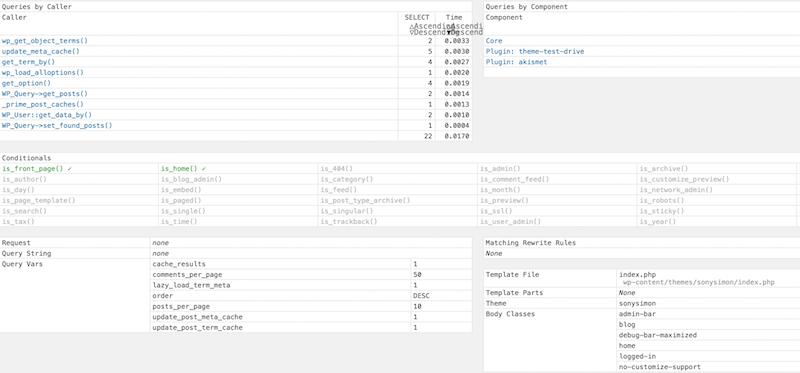The width and height of the screenshot is (800, 373).
Task: Select the is_front_page() true conditional
Action: (37, 168)
